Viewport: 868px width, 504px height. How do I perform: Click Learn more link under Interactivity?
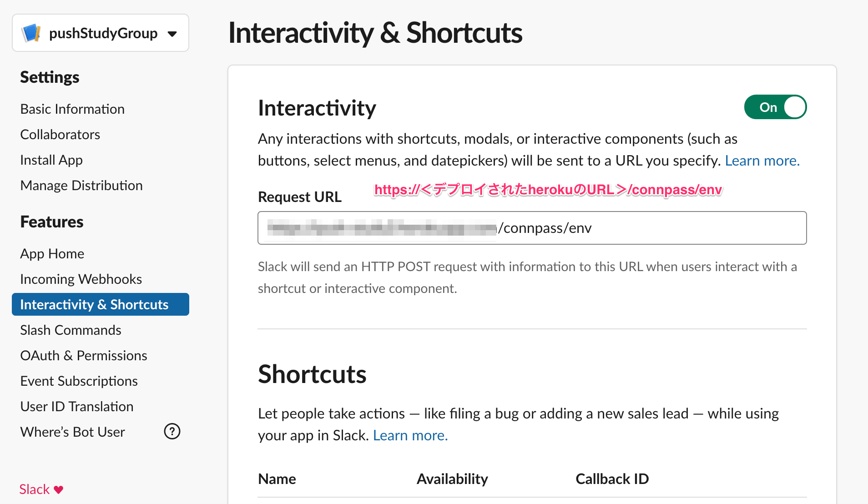(x=762, y=161)
